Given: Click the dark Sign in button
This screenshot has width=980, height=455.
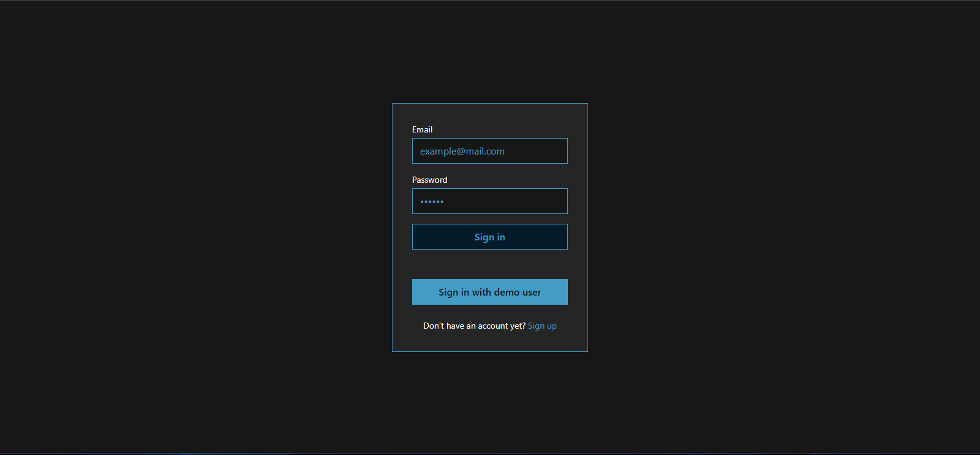Looking at the screenshot, I should [489, 237].
